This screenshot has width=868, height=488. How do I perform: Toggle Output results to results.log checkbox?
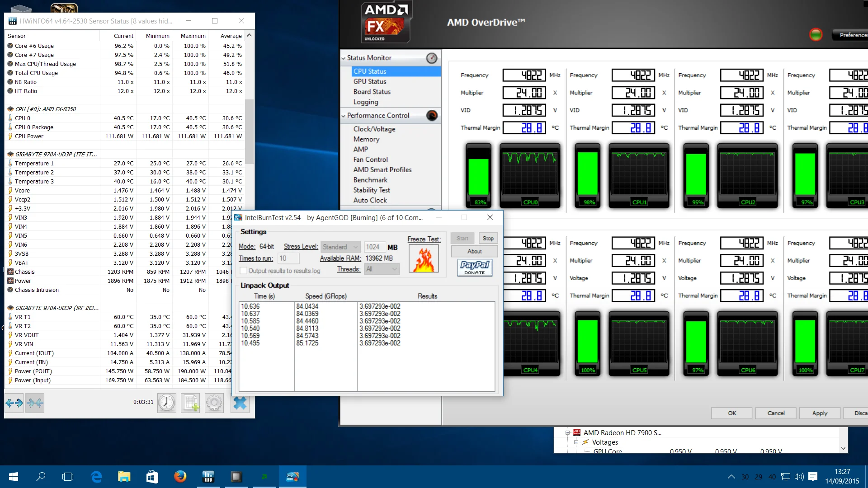(244, 271)
